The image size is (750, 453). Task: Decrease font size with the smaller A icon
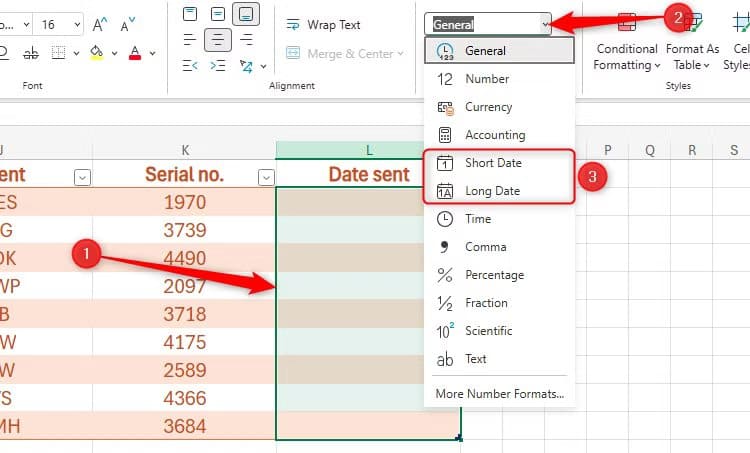(127, 24)
